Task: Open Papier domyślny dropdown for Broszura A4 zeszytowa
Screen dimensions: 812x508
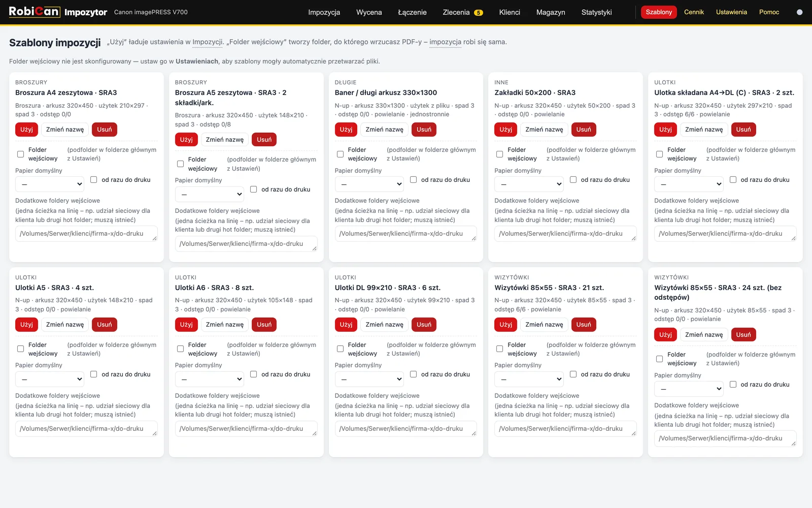Action: pos(50,184)
